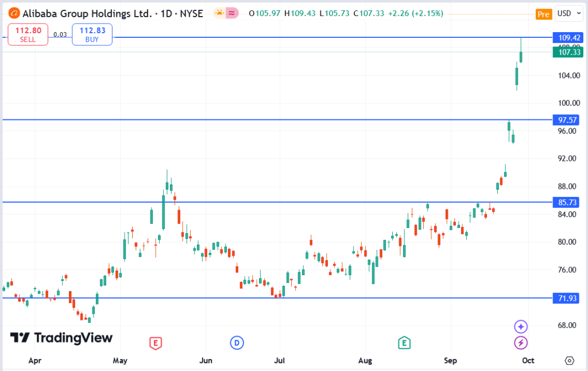Select the 109.42 horizontal line price label
588x371 pixels.
click(x=568, y=37)
